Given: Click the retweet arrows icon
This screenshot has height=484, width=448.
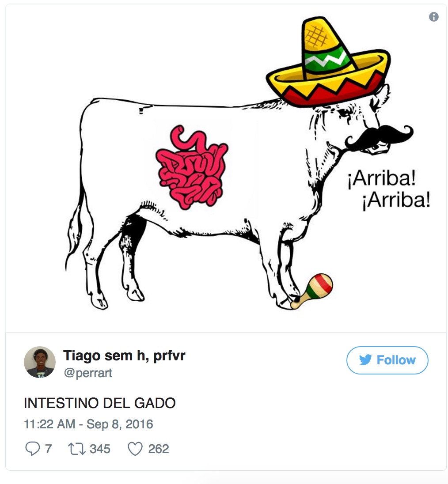Looking at the screenshot, I should (76, 449).
